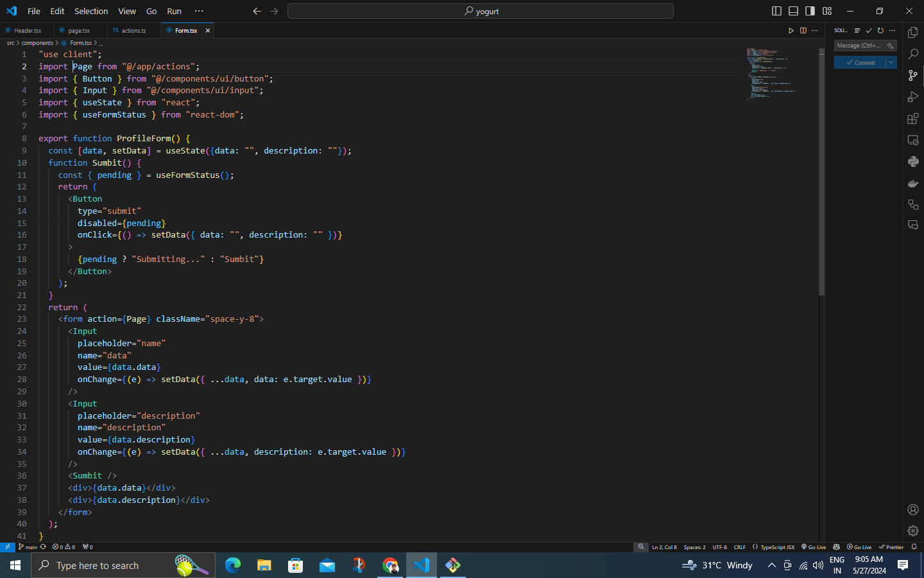This screenshot has width=924, height=578.
Task: Open the Docker view in activity bar
Action: 913,184
